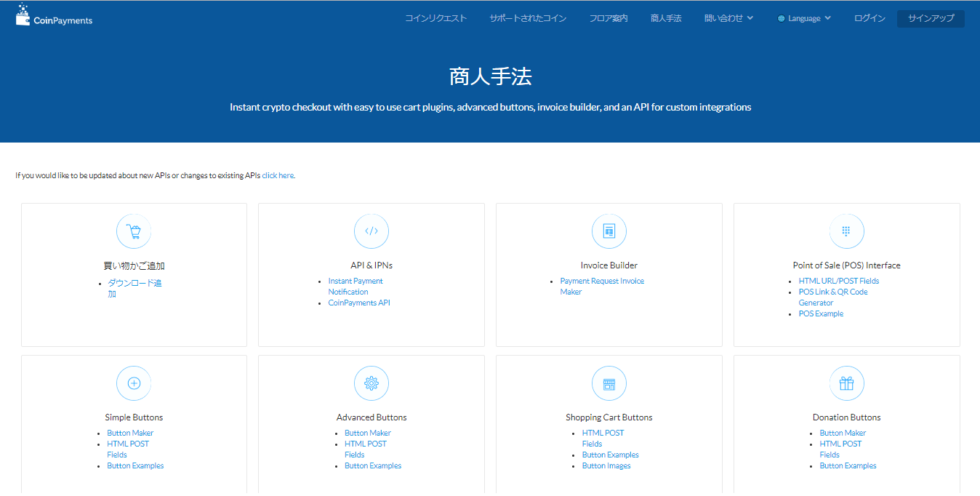This screenshot has width=980, height=496.
Task: Open Button Images link under Shopping Cart Buttons
Action: [606, 465]
